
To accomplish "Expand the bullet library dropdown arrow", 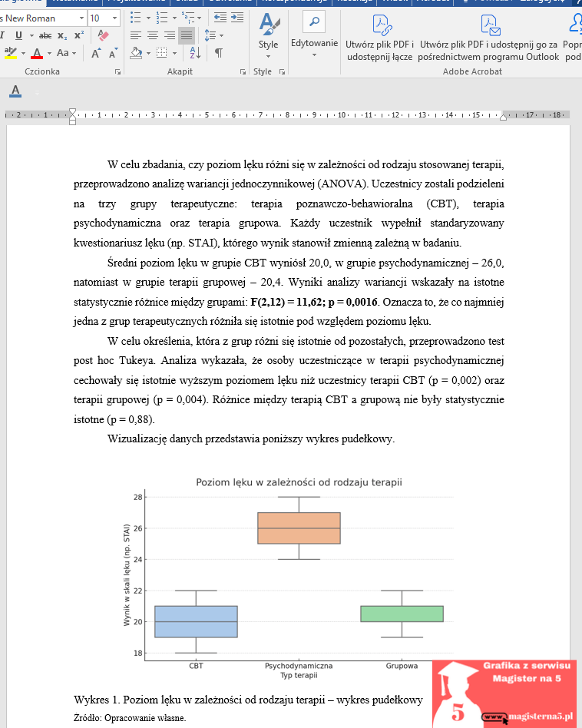I will [148, 18].
